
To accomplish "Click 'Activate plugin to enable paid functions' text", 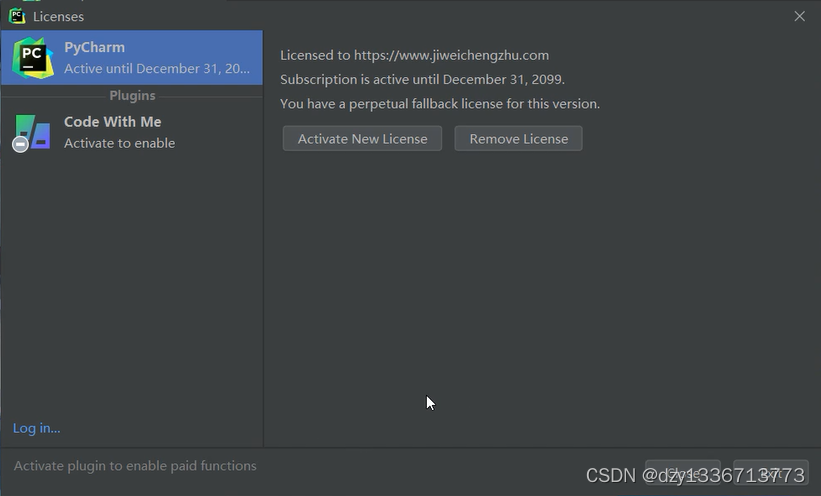I will pyautogui.click(x=135, y=466).
